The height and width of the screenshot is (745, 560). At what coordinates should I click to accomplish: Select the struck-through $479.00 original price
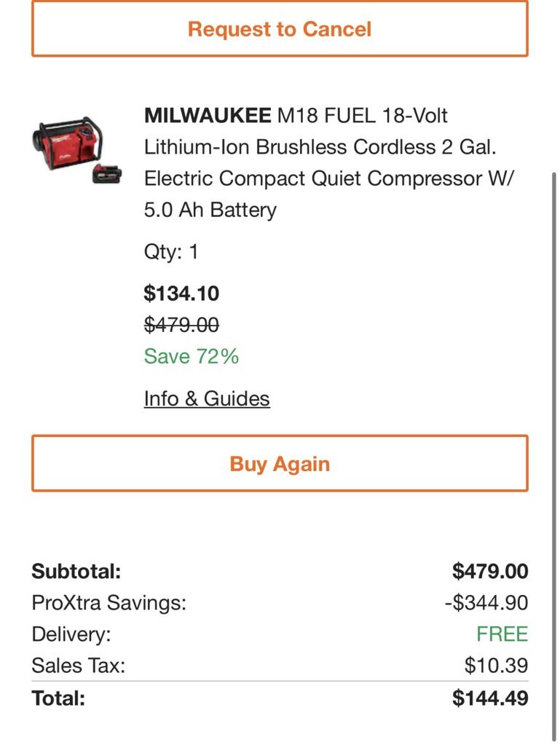[x=181, y=325]
